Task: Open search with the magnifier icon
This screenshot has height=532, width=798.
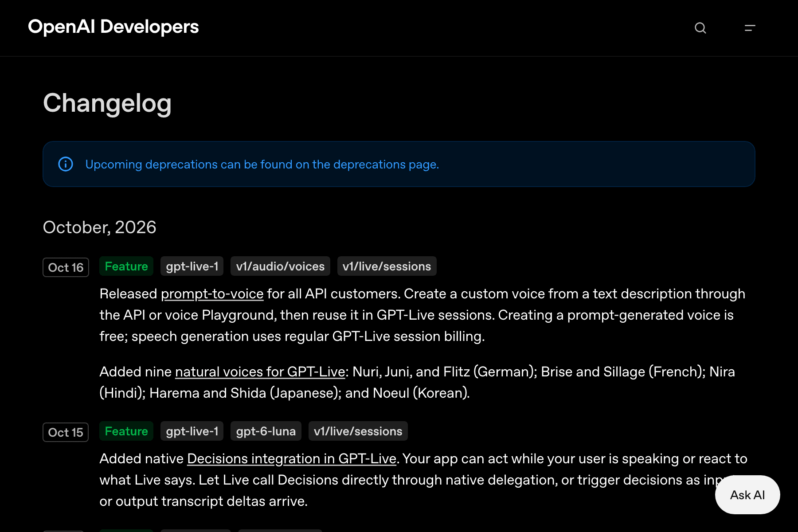Action: (x=700, y=28)
